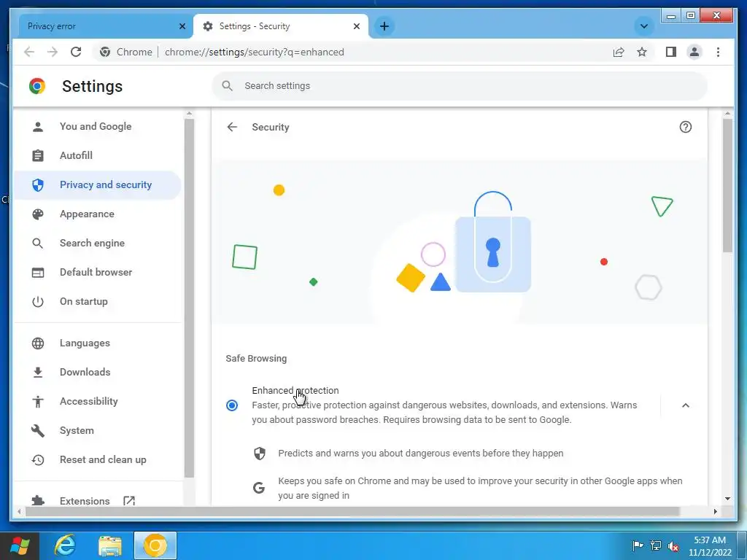Viewport: 747px width, 560px height.
Task: Click the Autofill clipboard icon
Action: pos(38,156)
